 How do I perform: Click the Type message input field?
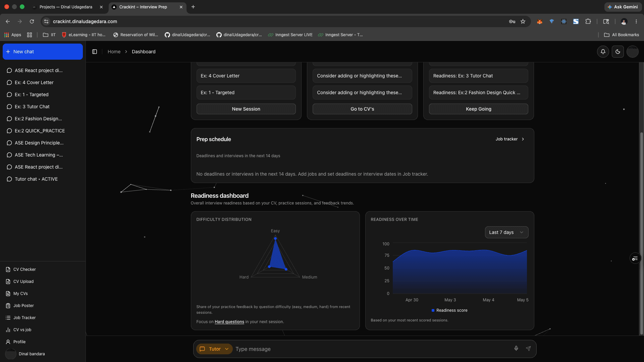372,349
